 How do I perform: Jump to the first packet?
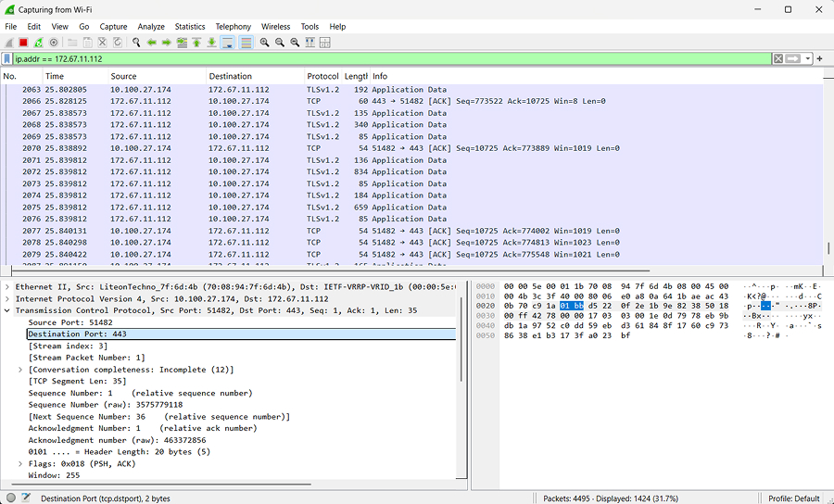point(196,43)
